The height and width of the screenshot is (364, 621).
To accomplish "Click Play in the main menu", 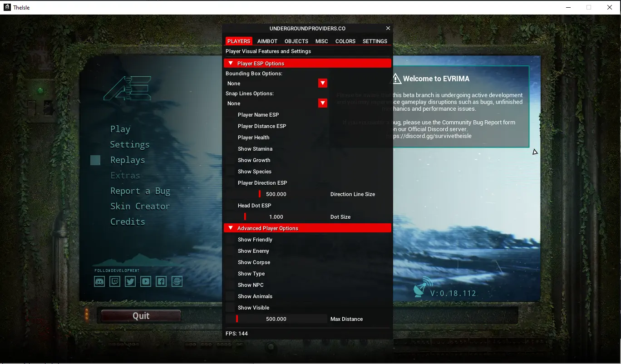I will (x=120, y=129).
